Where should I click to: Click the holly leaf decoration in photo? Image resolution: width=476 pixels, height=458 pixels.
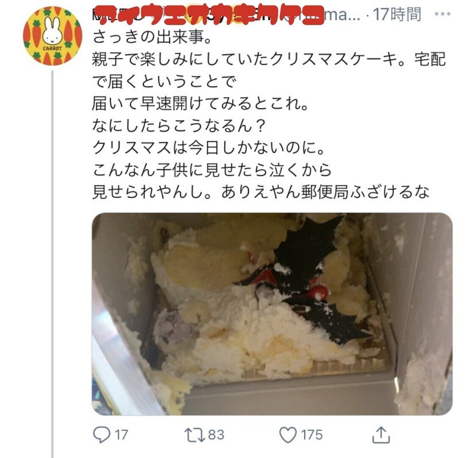pyautogui.click(x=306, y=249)
